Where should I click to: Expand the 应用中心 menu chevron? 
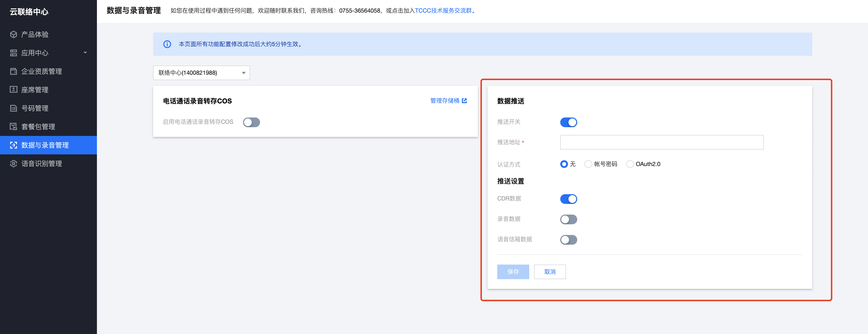[x=85, y=53]
